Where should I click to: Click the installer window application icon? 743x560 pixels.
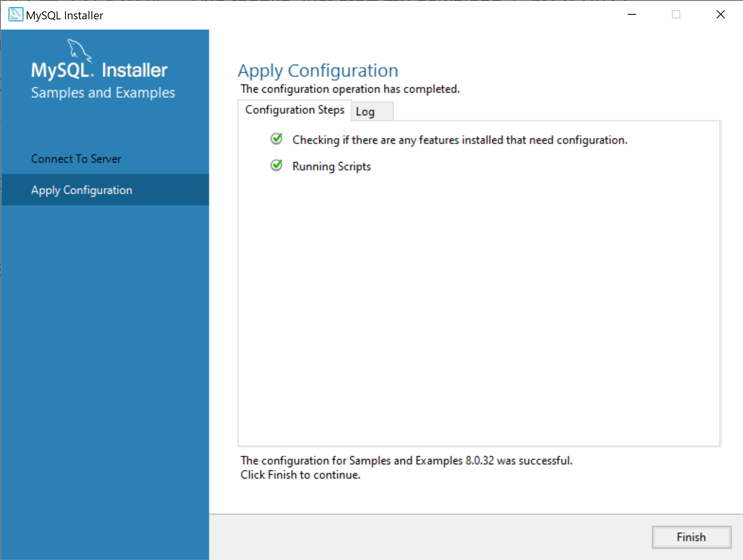[15, 15]
